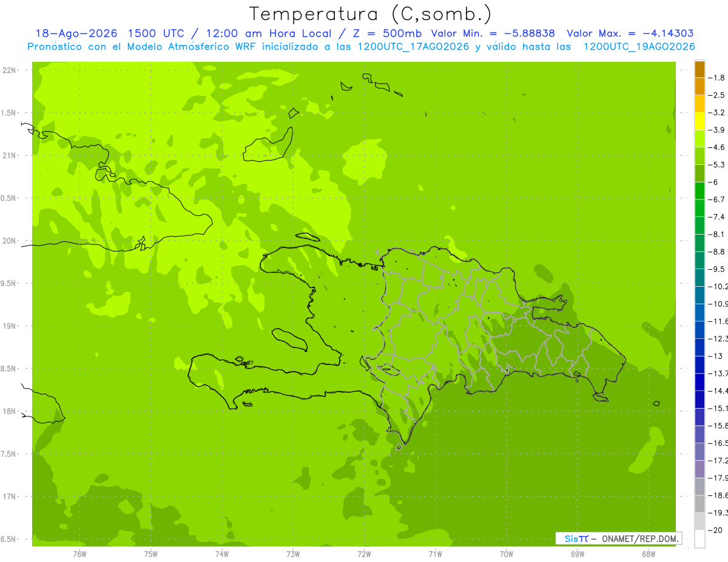This screenshot has width=728, height=562.
Task: Click the "-13" colorbar label
Action: [x=716, y=356]
